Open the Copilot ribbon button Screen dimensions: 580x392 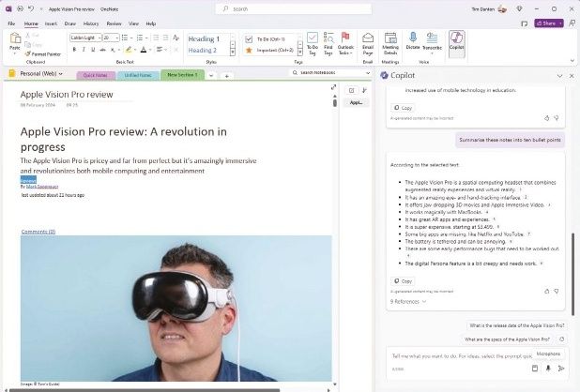tap(456, 43)
